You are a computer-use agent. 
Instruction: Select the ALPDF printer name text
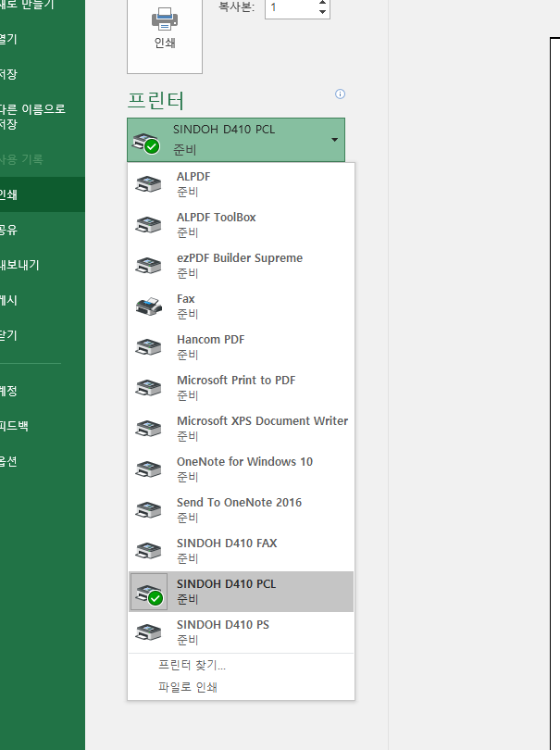(193, 177)
